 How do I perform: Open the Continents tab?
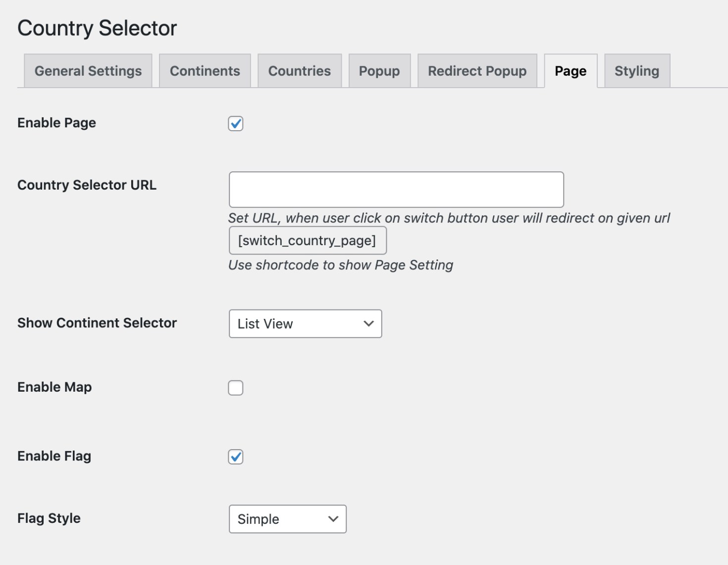pos(205,71)
